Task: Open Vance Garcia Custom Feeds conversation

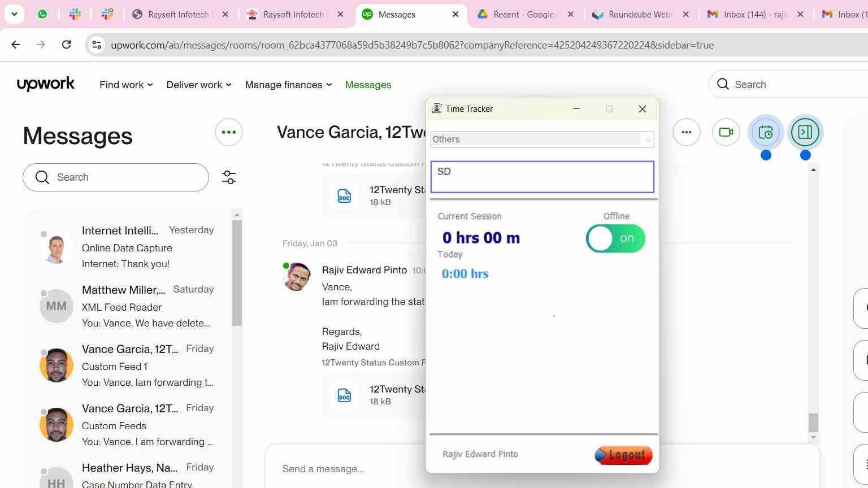Action: pyautogui.click(x=128, y=425)
